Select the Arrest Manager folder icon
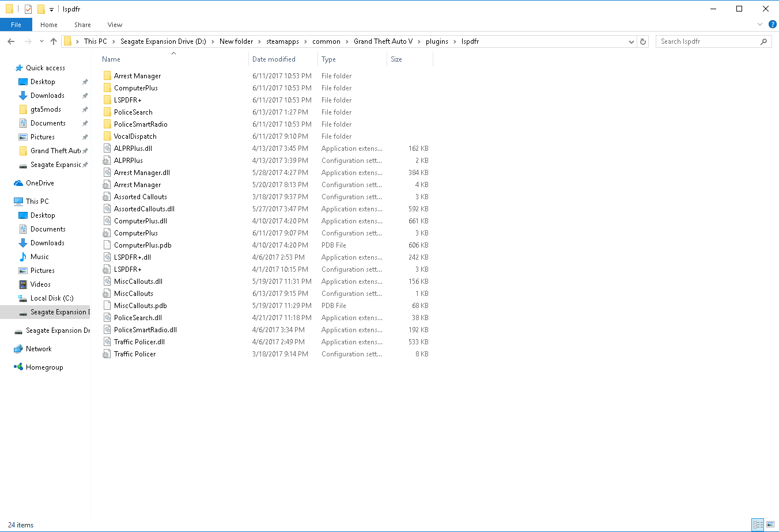Screen dimensions: 779x532 click(x=107, y=76)
